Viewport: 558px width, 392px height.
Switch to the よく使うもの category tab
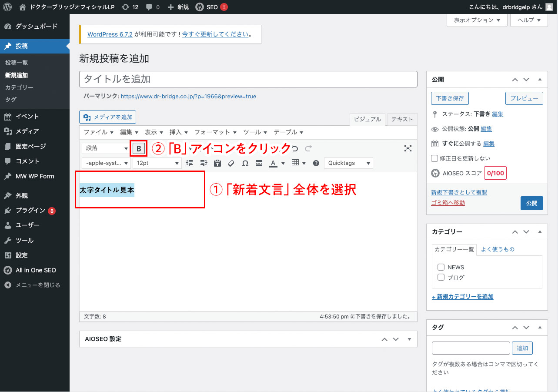coord(498,249)
